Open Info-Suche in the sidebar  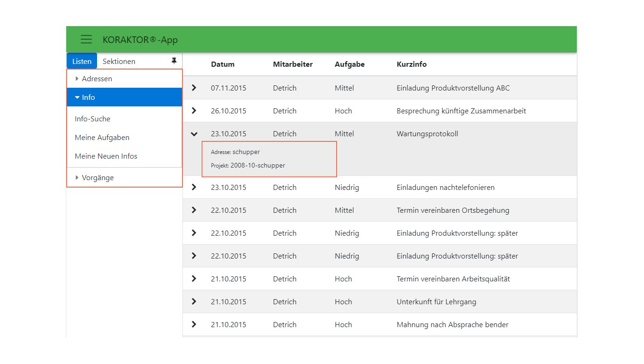tap(92, 119)
